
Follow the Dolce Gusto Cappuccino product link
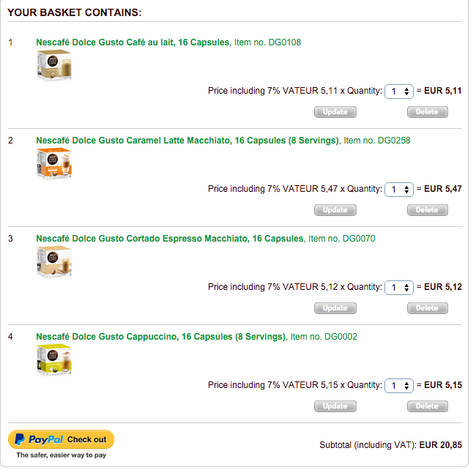click(x=160, y=337)
